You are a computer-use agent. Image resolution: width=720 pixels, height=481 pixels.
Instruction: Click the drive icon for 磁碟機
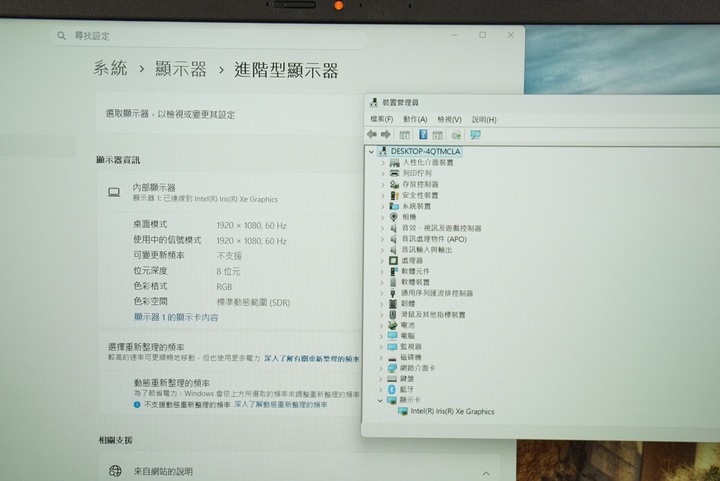(x=392, y=358)
